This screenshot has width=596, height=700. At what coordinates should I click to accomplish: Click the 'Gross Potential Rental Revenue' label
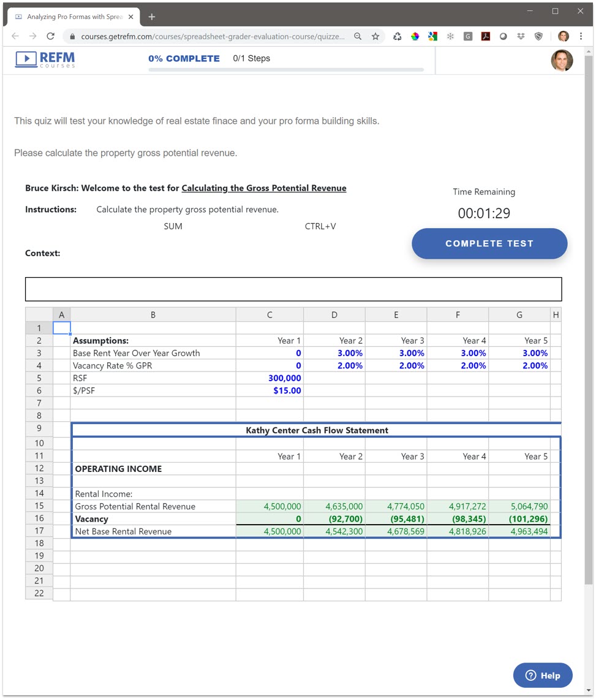(135, 507)
